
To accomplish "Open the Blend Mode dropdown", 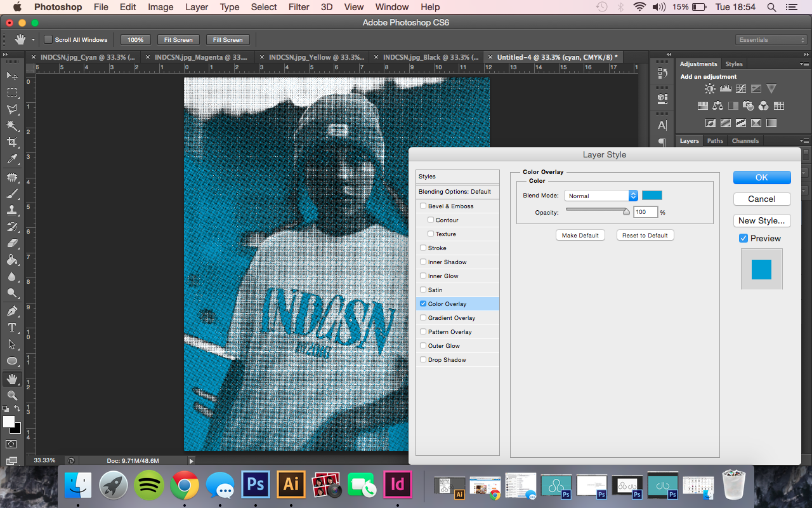I will click(x=601, y=196).
